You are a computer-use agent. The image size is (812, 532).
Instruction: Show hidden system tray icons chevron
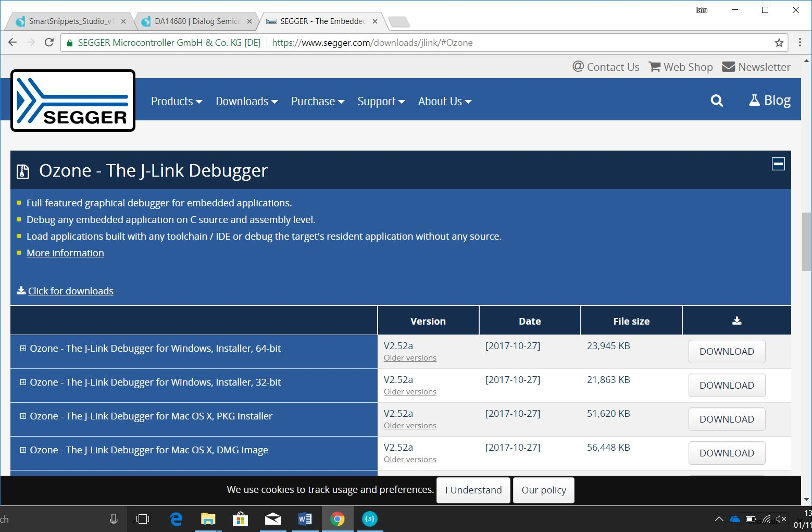click(x=719, y=519)
